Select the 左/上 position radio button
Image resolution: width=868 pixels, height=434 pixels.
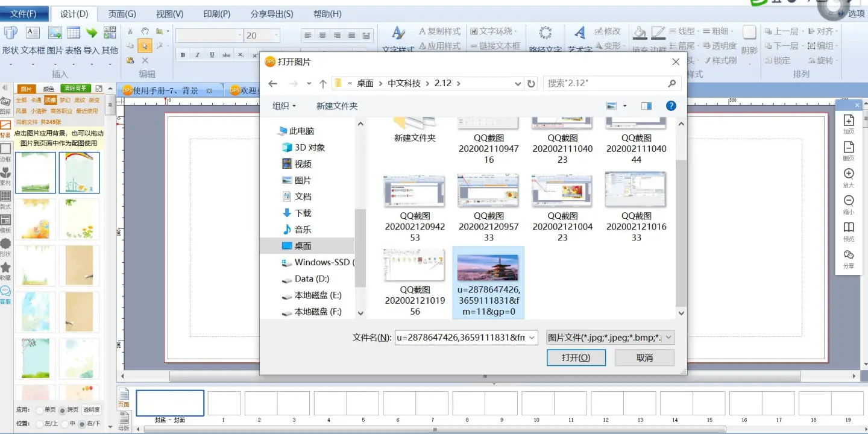pyautogui.click(x=39, y=424)
